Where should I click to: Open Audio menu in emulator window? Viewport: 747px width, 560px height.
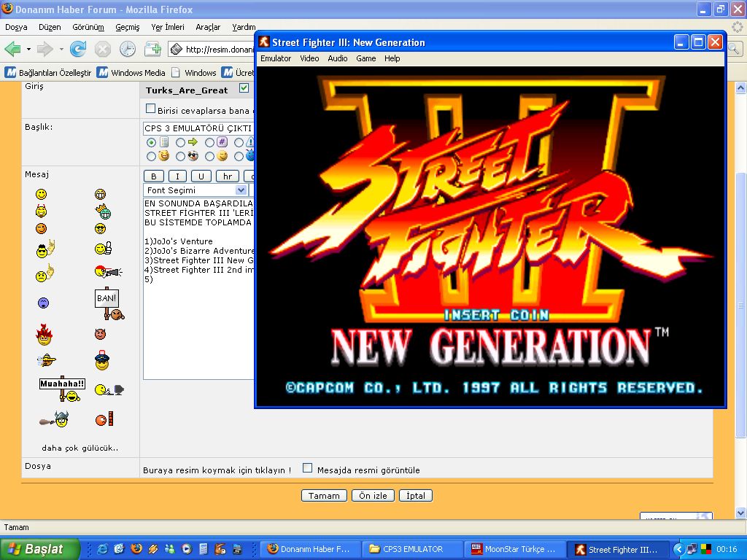pos(337,58)
